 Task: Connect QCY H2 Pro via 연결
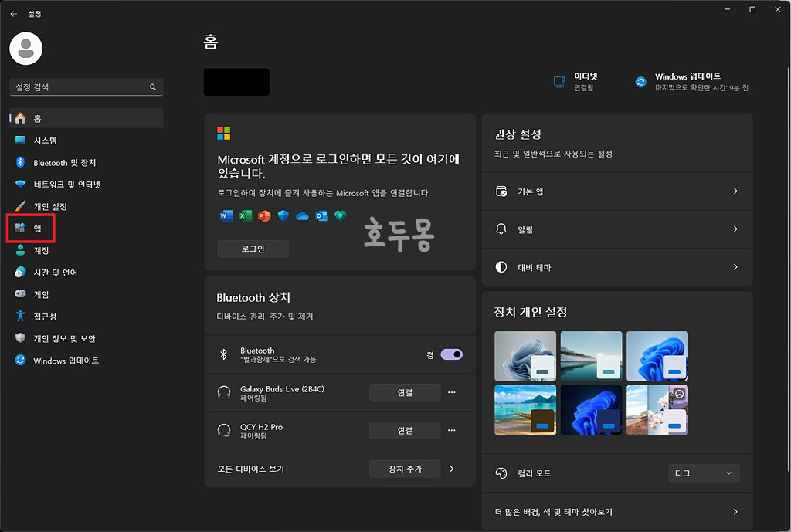pos(405,430)
